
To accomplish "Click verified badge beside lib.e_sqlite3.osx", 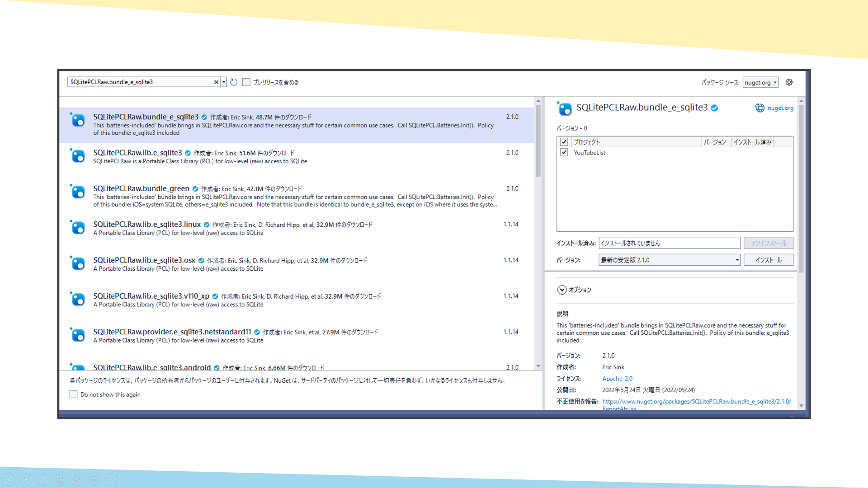I will pyautogui.click(x=201, y=260).
